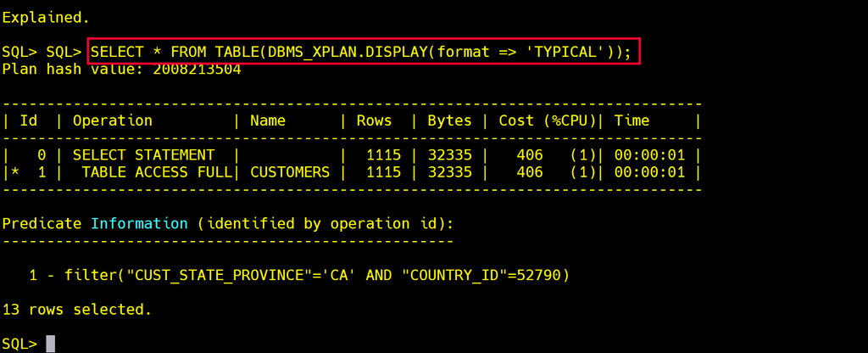Click the word 'Information' highlighted in cyan
Image resolution: width=868 pixels, height=353 pixels.
tap(139, 224)
